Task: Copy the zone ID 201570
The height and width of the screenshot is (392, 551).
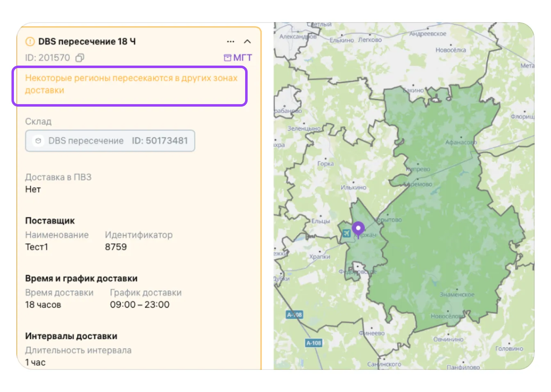Action: (x=80, y=58)
